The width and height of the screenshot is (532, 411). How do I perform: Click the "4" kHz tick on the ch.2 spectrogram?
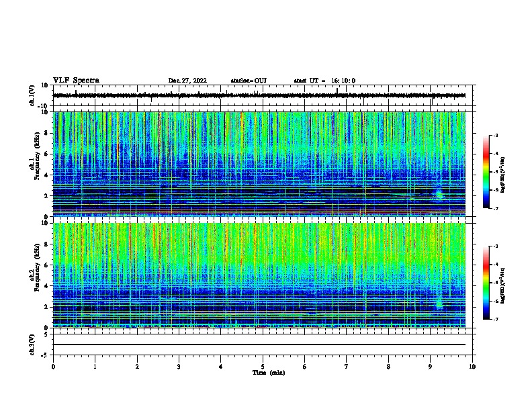point(46,286)
